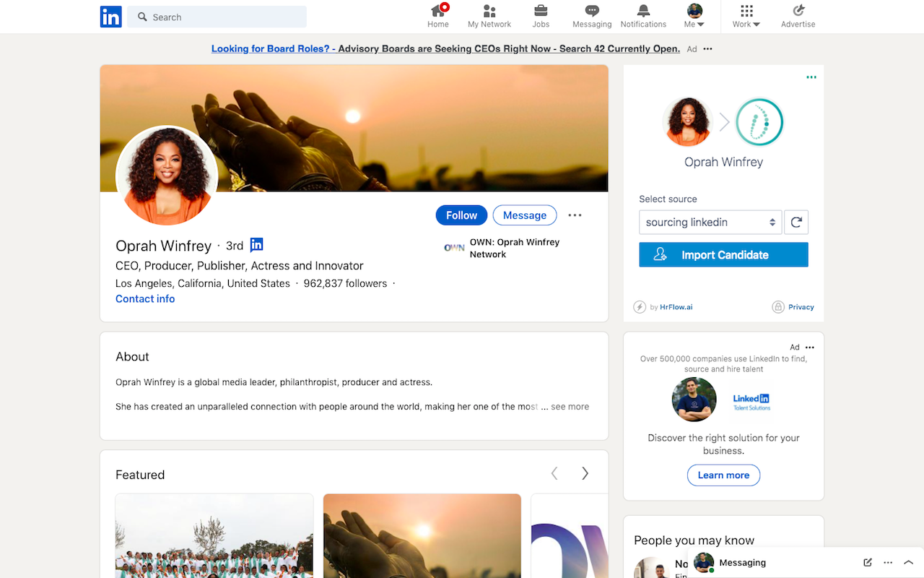Viewport: 924px width, 578px height.
Task: Open the Talent Solutions ad options menu
Action: pyautogui.click(x=810, y=348)
